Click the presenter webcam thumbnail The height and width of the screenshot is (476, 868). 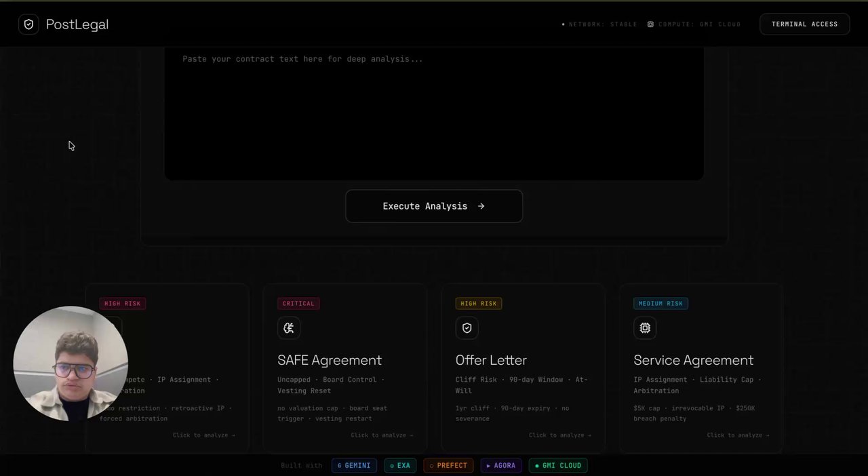(x=71, y=363)
